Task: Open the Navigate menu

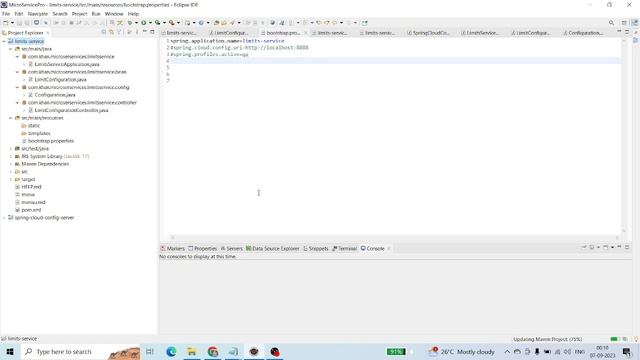Action: pos(38,13)
